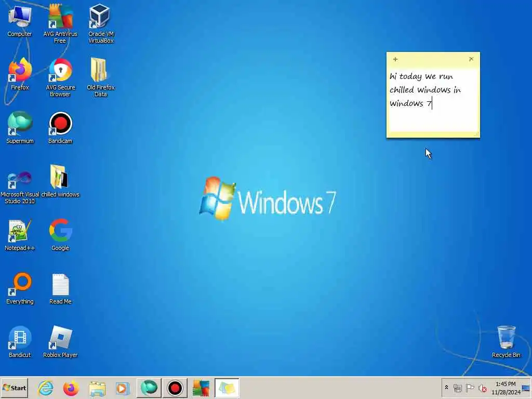
Task: Click the Show Desktop button
Action: [527, 388]
